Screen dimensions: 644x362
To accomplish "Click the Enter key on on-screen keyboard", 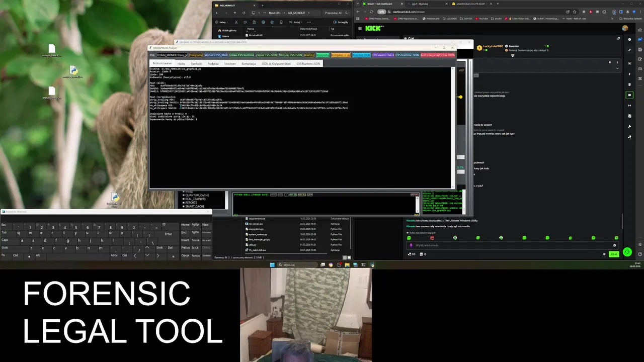I will point(168,234).
